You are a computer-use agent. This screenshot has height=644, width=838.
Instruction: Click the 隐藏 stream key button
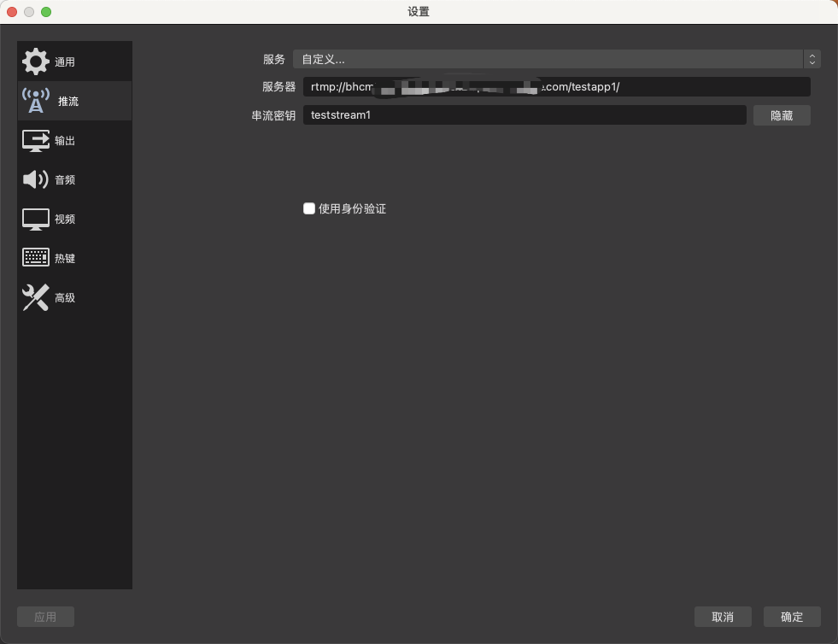tap(782, 115)
